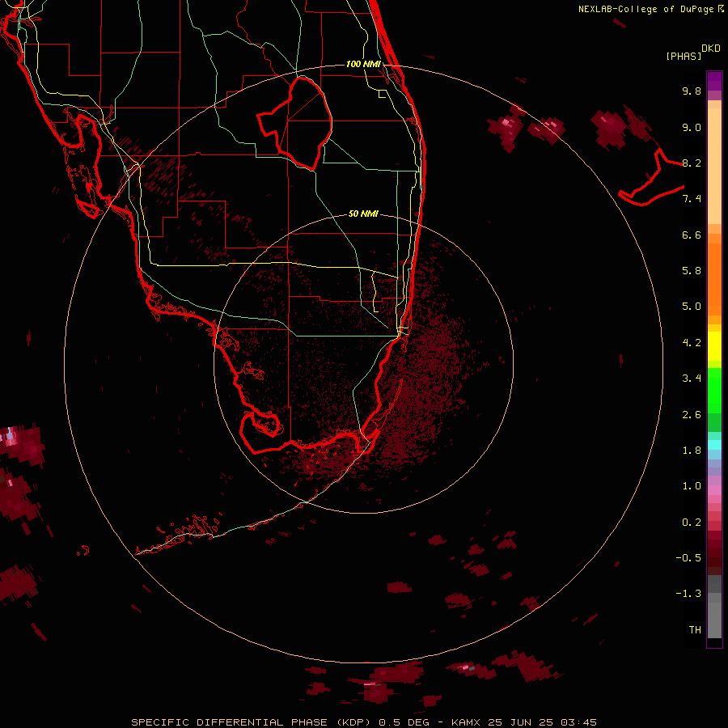
Task: Click the KDP product caption at bottom
Action: (363, 722)
